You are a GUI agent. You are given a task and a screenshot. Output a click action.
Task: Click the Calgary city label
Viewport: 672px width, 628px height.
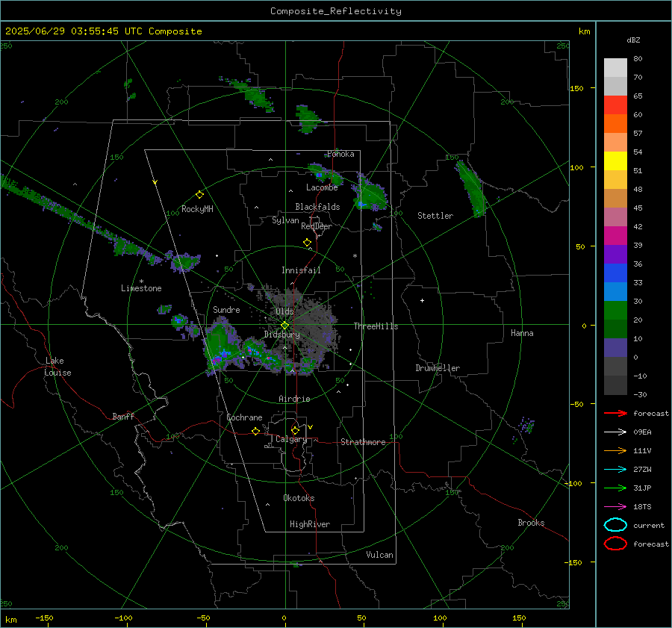(x=291, y=439)
